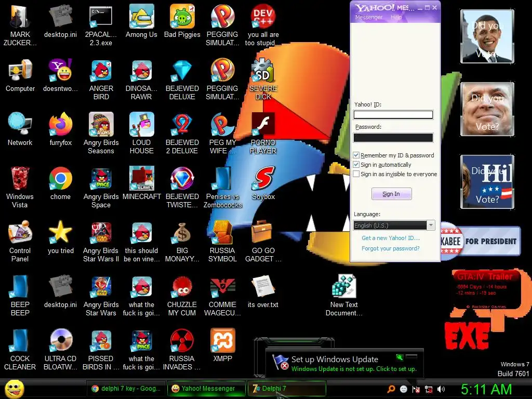Open the Yahoo 'doesntwo...' desktop icon
532x399 pixels.
(60, 75)
